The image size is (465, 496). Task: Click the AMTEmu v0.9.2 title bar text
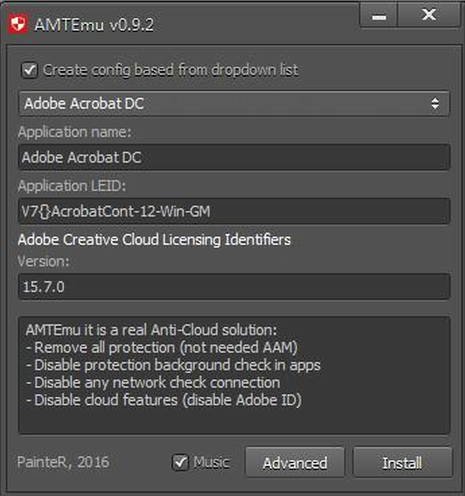point(94,25)
